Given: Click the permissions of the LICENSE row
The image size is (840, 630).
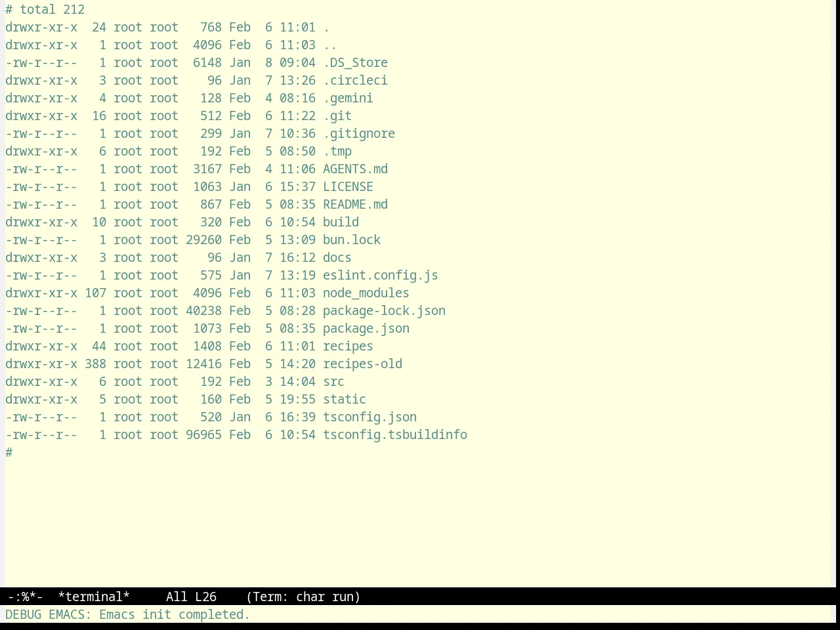Looking at the screenshot, I should tap(41, 186).
